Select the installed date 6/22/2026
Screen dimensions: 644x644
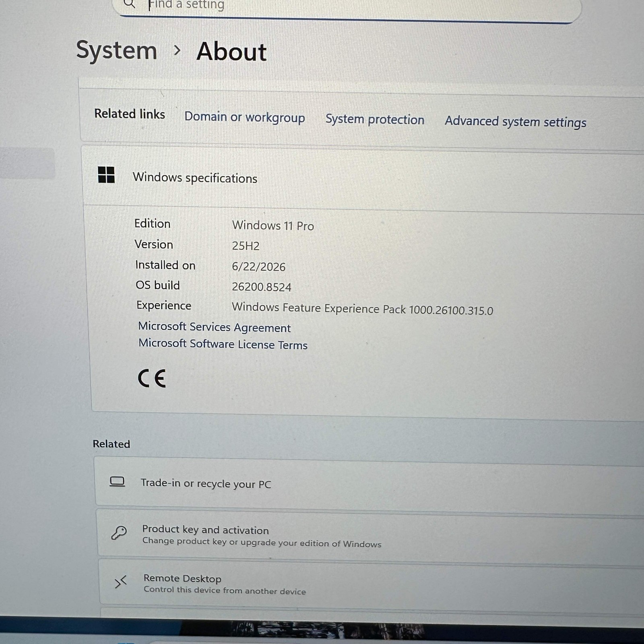259,266
